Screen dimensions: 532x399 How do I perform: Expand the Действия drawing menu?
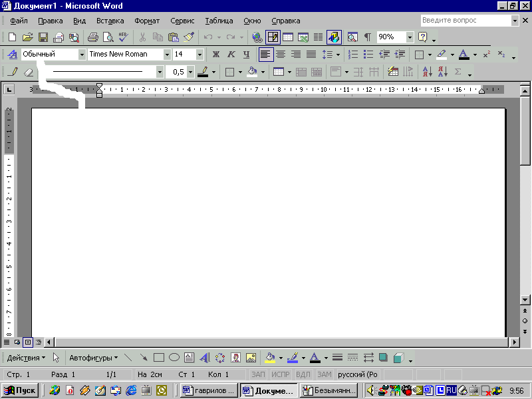pos(26,358)
